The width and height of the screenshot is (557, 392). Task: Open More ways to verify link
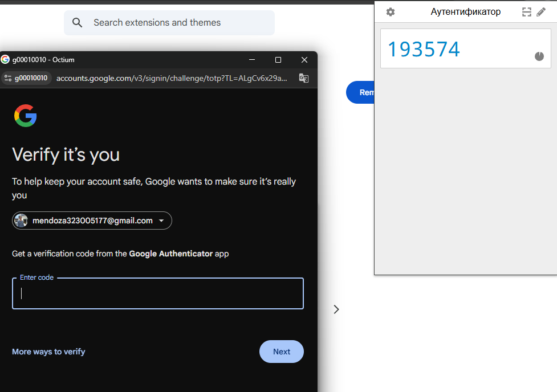click(48, 352)
